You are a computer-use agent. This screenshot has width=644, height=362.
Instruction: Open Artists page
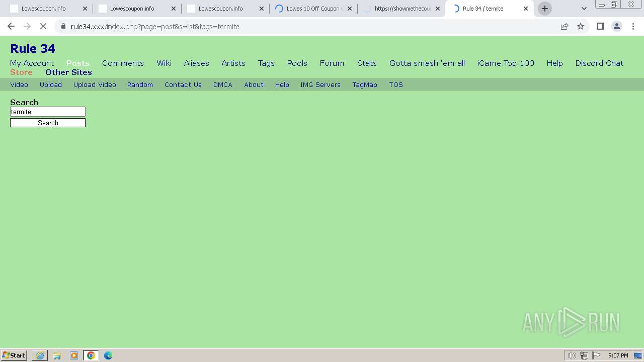233,63
